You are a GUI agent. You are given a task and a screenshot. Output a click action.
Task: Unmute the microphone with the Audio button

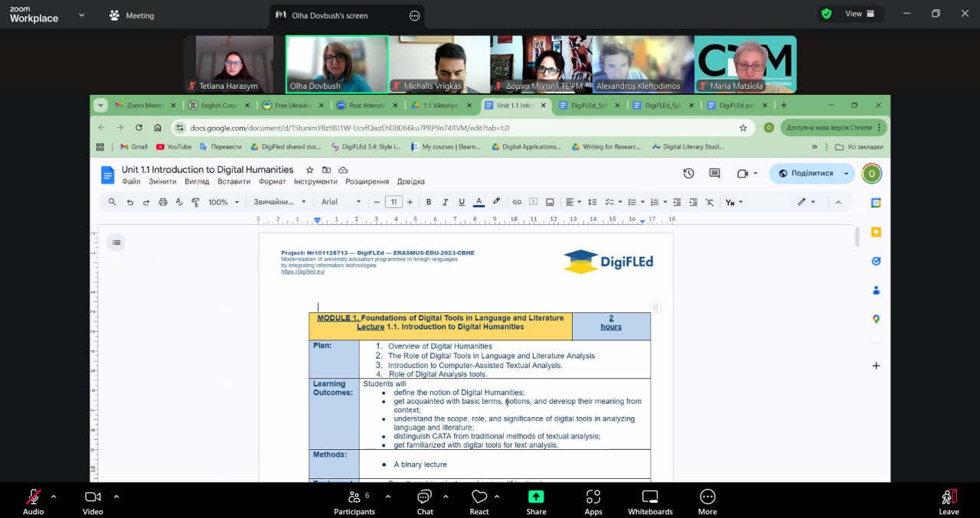[33, 497]
